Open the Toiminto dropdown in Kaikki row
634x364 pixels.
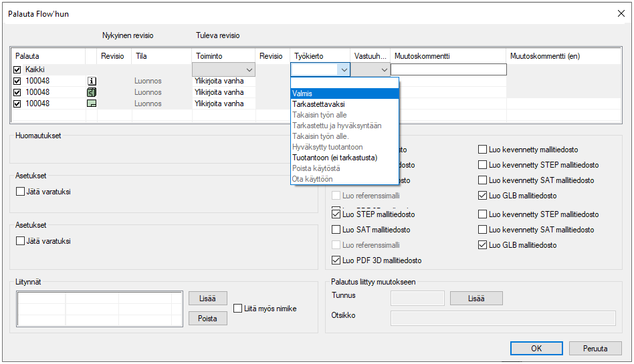click(x=249, y=69)
